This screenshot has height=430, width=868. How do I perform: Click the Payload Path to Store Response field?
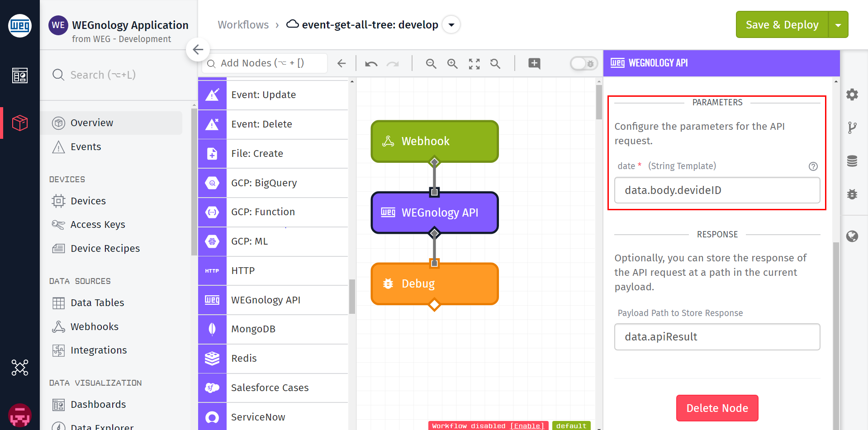pyautogui.click(x=717, y=337)
